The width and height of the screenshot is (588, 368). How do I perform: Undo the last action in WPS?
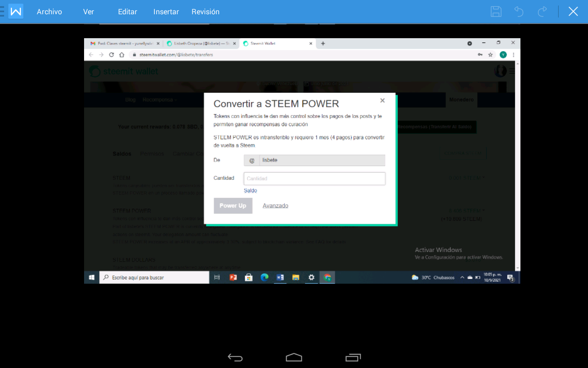(x=519, y=11)
